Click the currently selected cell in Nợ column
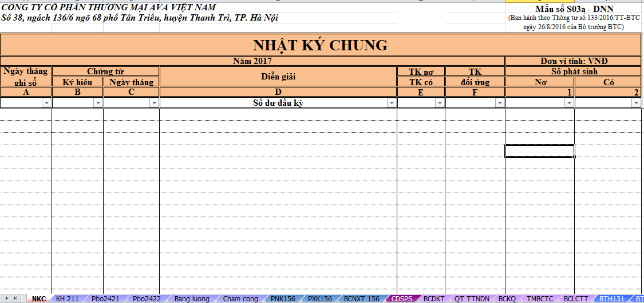 point(540,150)
